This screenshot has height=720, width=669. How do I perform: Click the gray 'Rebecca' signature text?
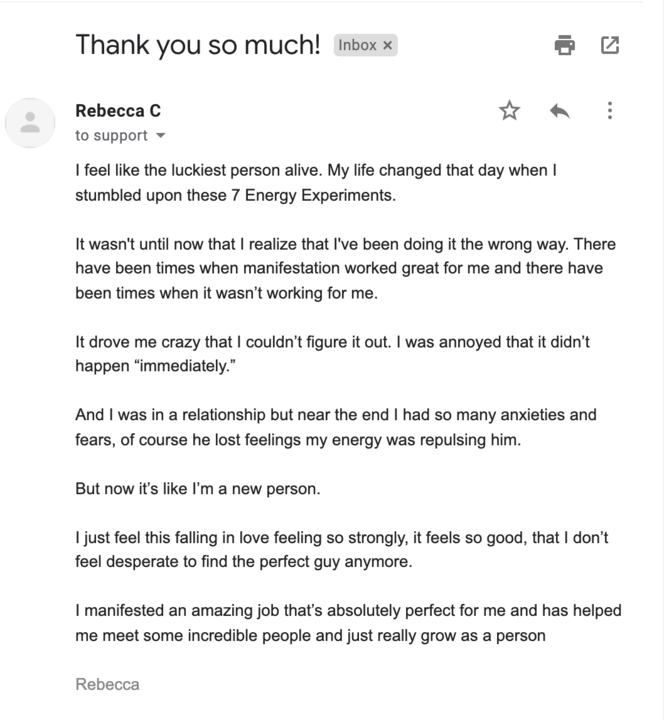pos(107,684)
